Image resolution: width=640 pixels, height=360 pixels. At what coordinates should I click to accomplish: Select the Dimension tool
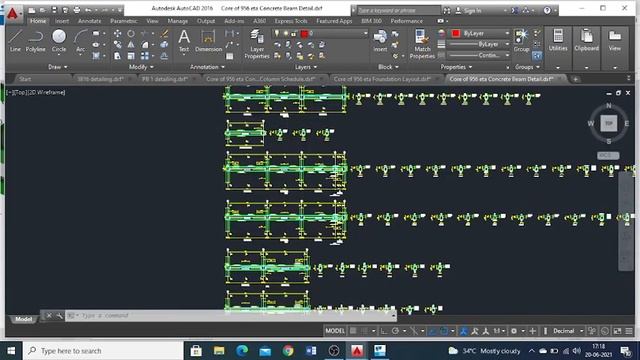coord(208,41)
